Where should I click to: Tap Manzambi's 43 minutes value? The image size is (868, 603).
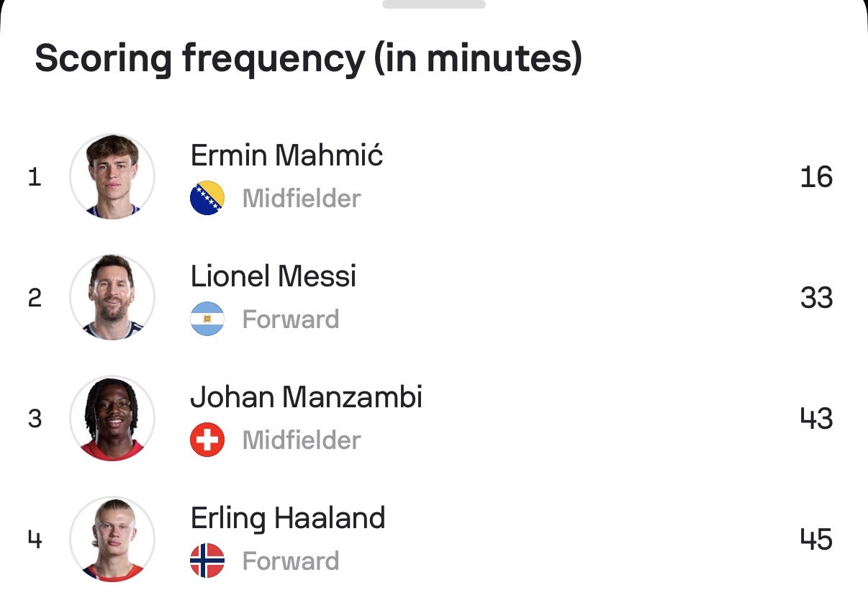pos(816,418)
